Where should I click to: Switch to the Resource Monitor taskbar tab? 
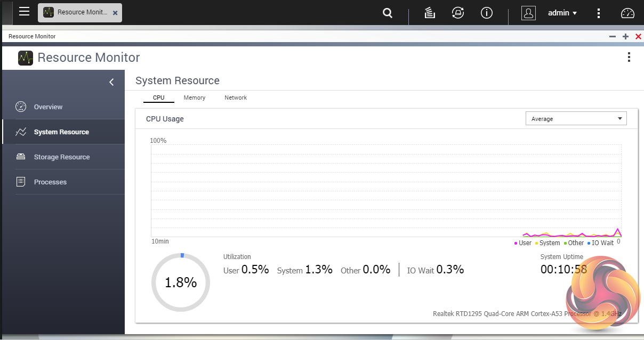(80, 12)
